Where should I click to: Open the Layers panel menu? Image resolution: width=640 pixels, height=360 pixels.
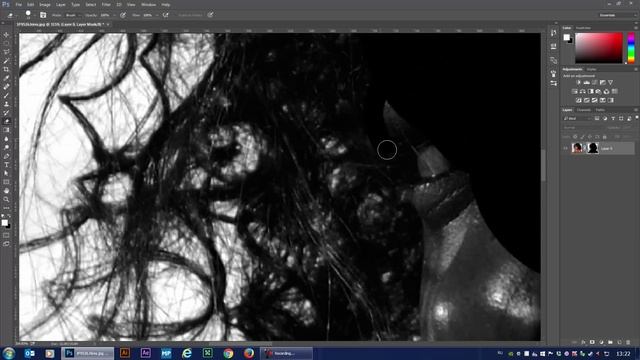coord(636,110)
